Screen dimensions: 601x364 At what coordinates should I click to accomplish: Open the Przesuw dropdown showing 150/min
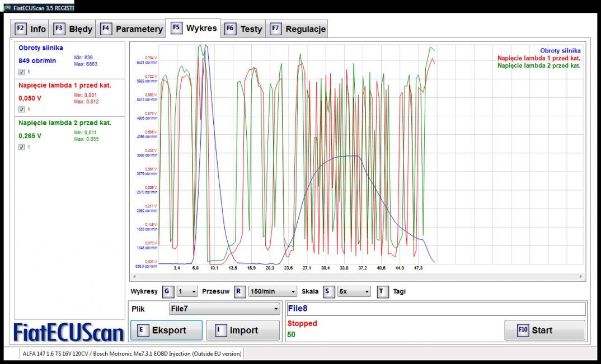(273, 291)
